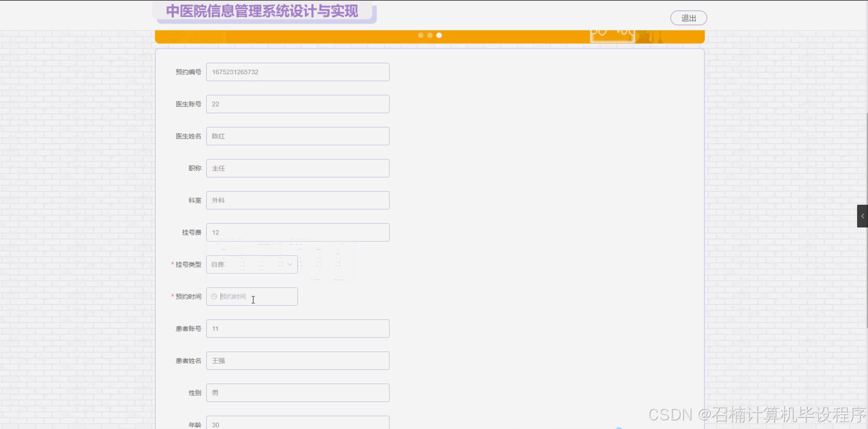The width and height of the screenshot is (868, 429).
Task: Click the page vertical scrollbar
Action: [x=866, y=221]
